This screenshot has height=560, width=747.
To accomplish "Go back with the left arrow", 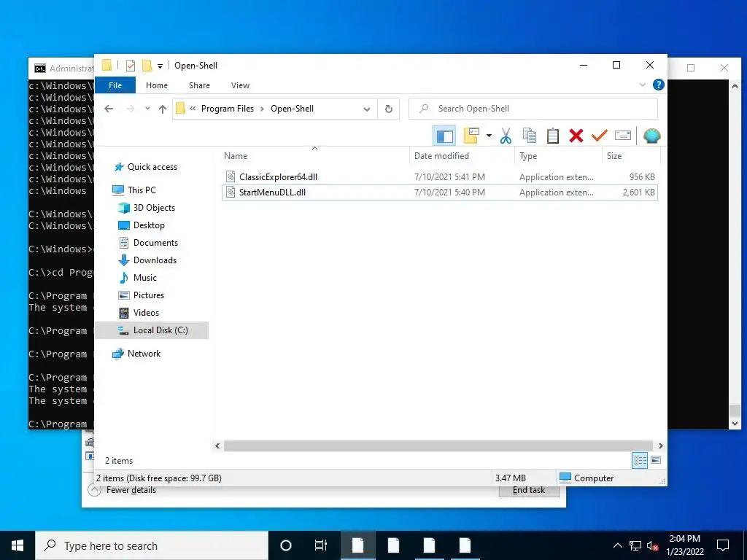I will tap(109, 109).
